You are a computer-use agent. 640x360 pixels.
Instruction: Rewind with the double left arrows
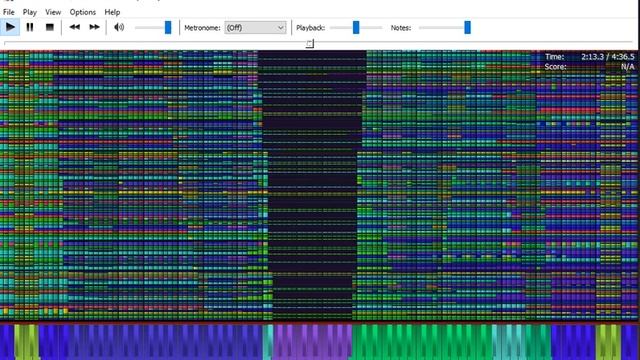74,27
